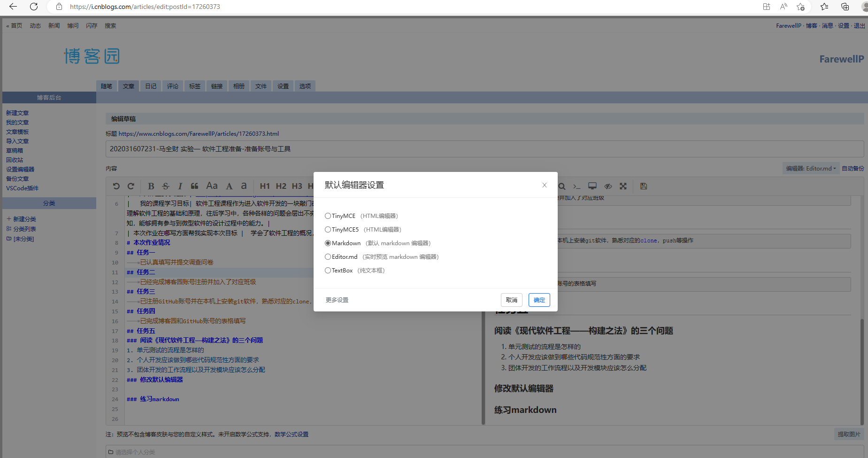Screen dimensions: 868x458
Task: Click the browser apps grid-plus icon
Action: [767, 7]
